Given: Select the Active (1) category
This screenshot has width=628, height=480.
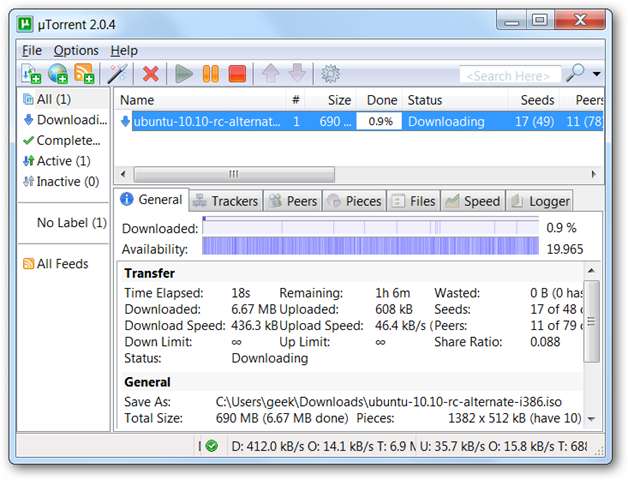Looking at the screenshot, I should (63, 161).
